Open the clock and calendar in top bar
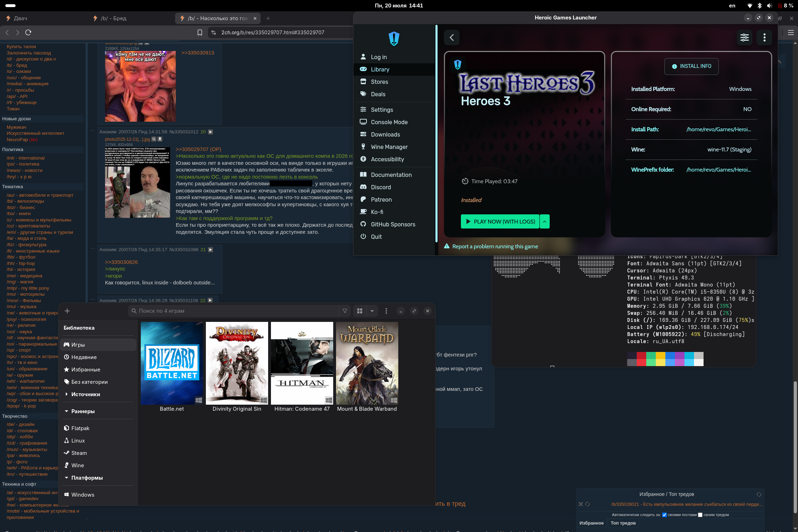The height and width of the screenshot is (532, 798). 399,6
